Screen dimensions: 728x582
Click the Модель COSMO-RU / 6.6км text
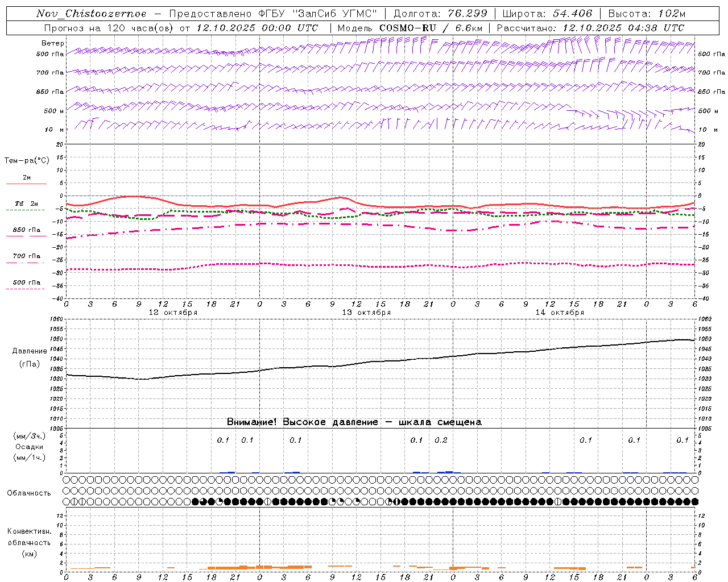(x=410, y=28)
